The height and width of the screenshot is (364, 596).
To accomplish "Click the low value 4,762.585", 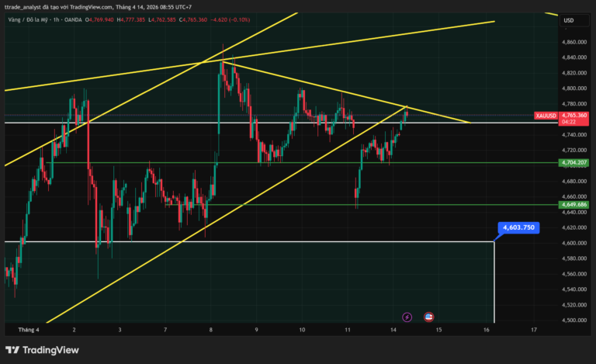I will [x=164, y=19].
